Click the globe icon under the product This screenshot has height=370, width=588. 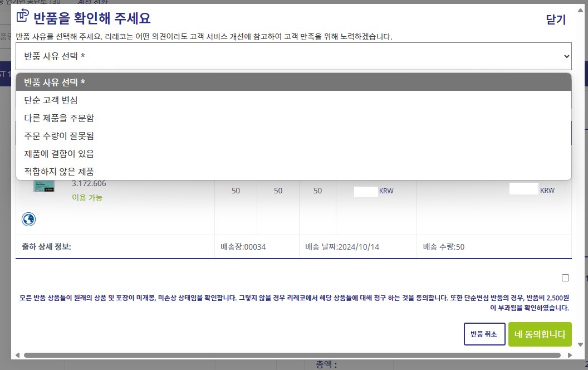pyautogui.click(x=28, y=219)
